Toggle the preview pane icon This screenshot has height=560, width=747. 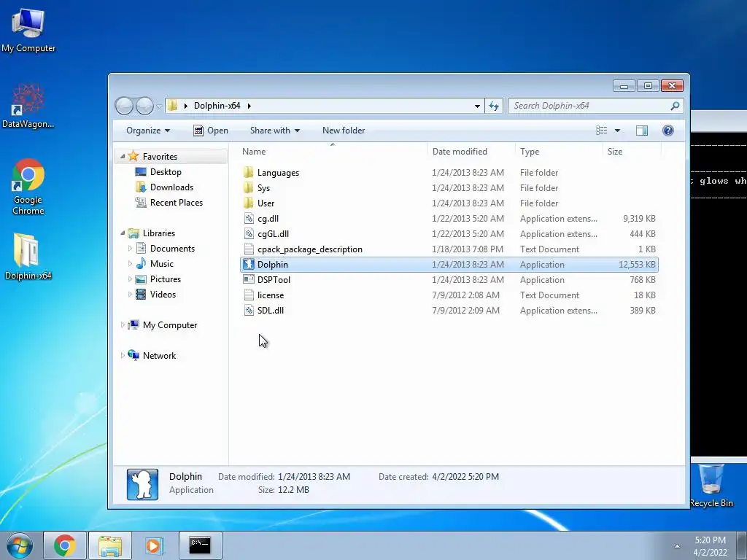(642, 131)
